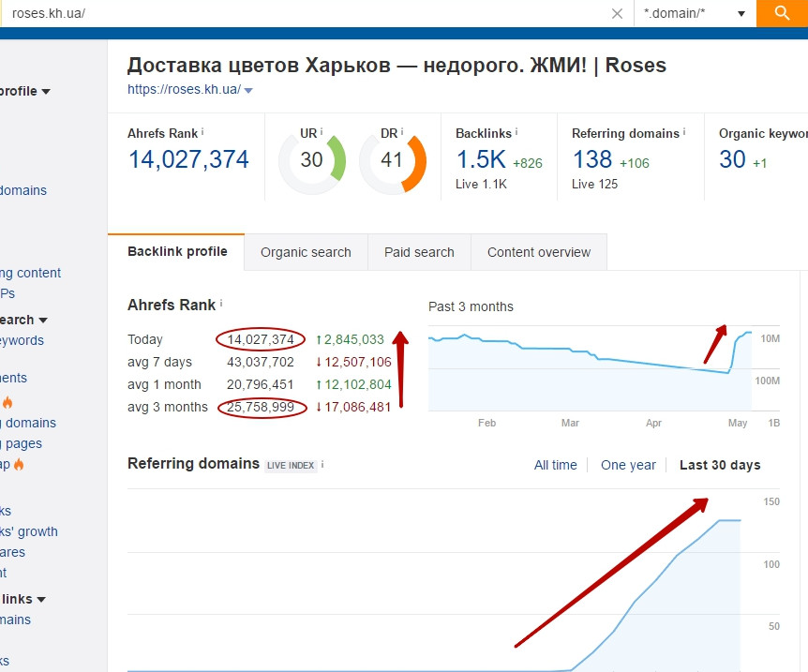
Task: Select the Backlink profile tab
Action: (x=177, y=251)
